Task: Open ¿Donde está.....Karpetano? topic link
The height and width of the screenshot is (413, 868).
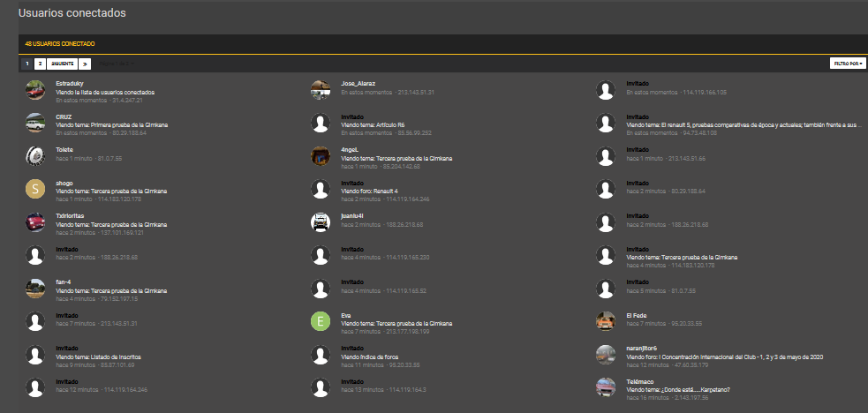Action: pos(695,390)
